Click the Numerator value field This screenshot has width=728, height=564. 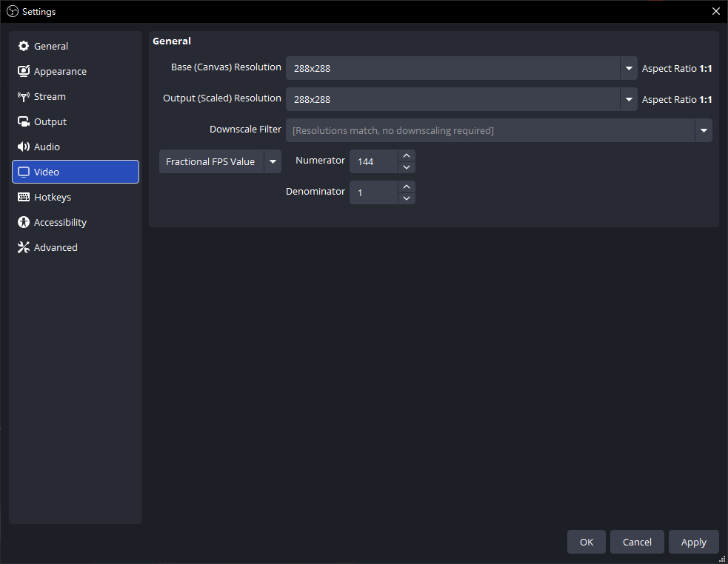[374, 161]
